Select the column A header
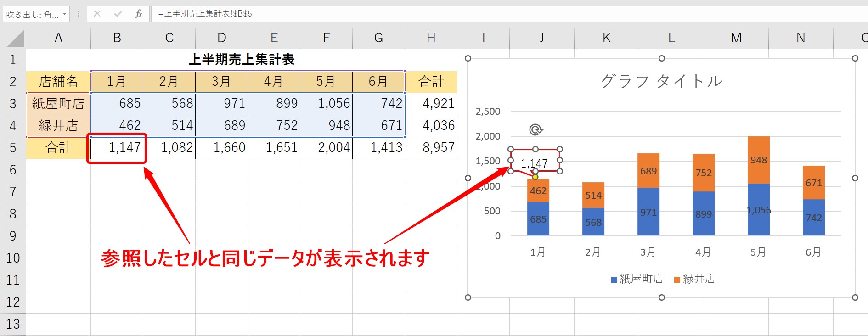 (x=58, y=38)
